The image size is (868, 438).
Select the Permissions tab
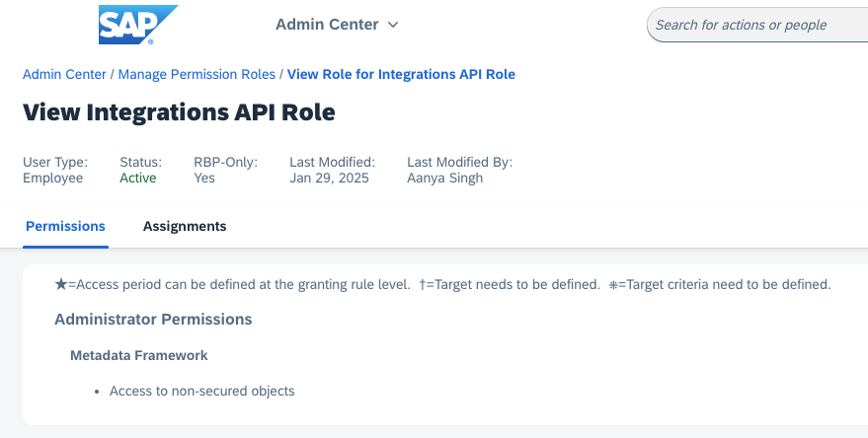(x=65, y=226)
